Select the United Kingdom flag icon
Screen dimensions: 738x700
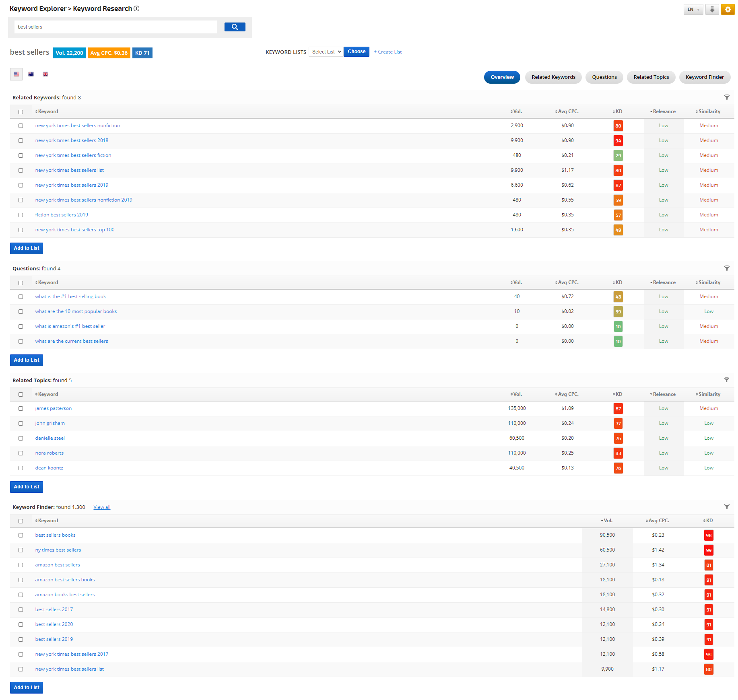tap(45, 74)
